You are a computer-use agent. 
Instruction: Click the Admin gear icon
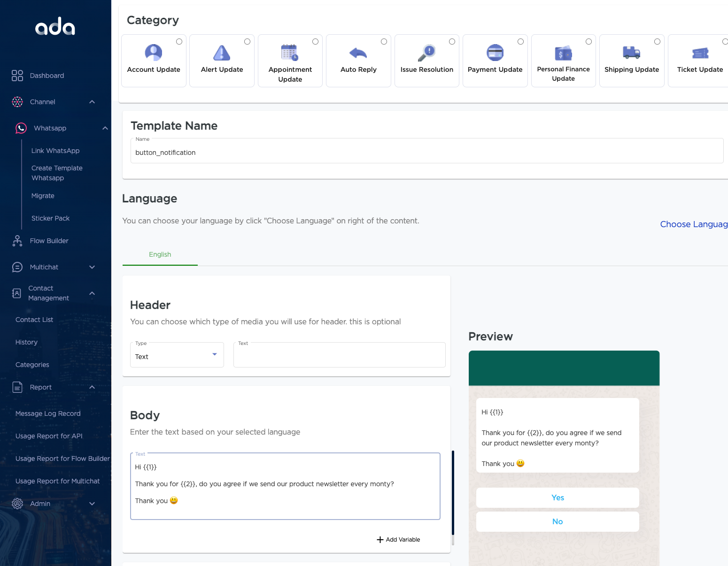click(17, 504)
